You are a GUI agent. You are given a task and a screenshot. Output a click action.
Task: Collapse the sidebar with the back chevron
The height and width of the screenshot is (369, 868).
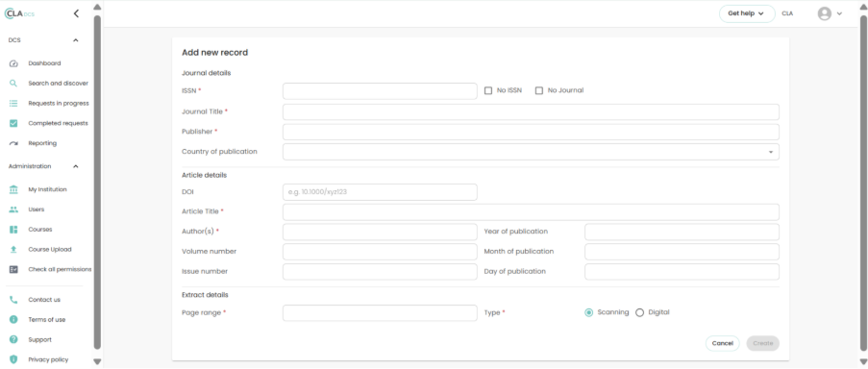[x=76, y=13]
